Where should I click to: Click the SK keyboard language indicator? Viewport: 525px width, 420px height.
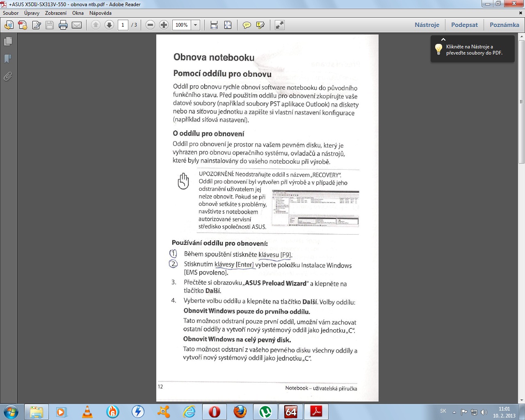(443, 411)
